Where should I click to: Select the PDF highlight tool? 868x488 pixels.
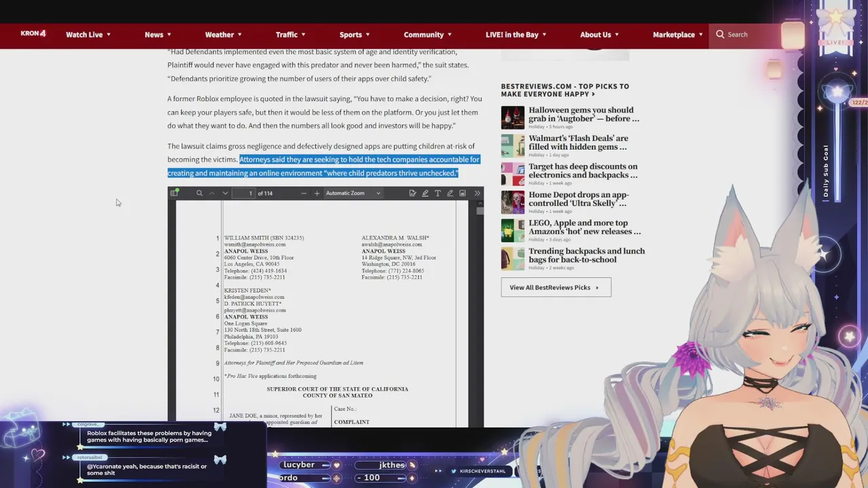click(425, 193)
